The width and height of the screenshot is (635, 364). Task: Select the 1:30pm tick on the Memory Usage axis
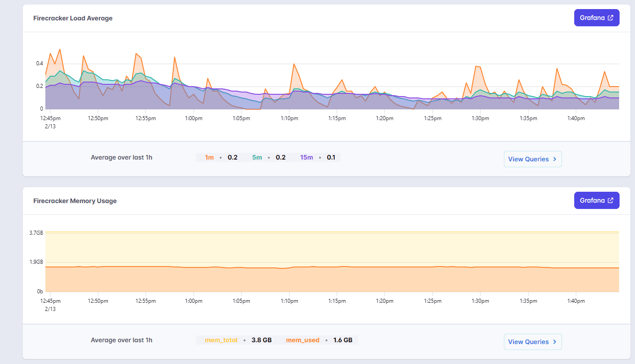coord(480,301)
